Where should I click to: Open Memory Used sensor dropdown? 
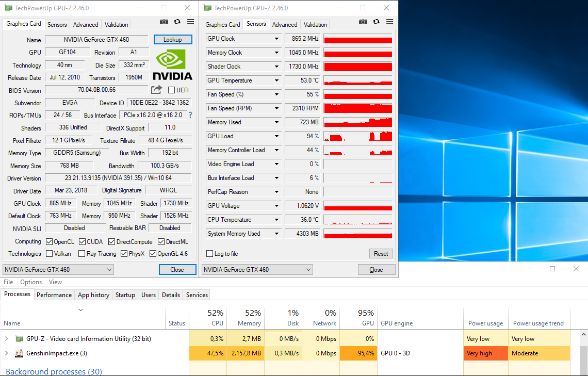276,122
